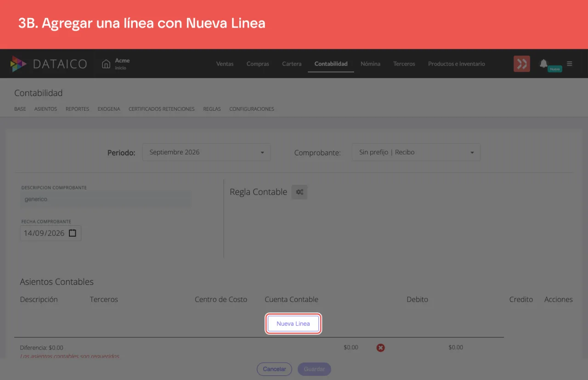
Task: Click the Cuenta Contable column header
Action: 291,299
